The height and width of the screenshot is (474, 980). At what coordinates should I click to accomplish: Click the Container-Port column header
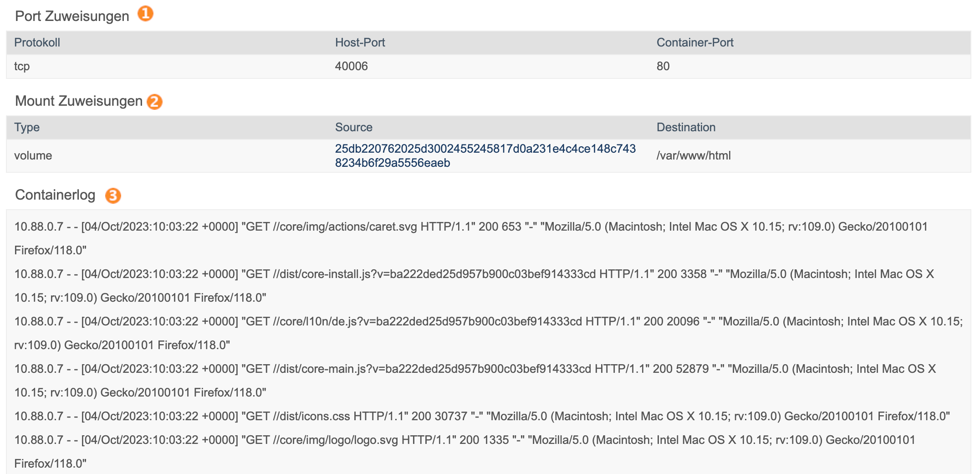tap(695, 42)
